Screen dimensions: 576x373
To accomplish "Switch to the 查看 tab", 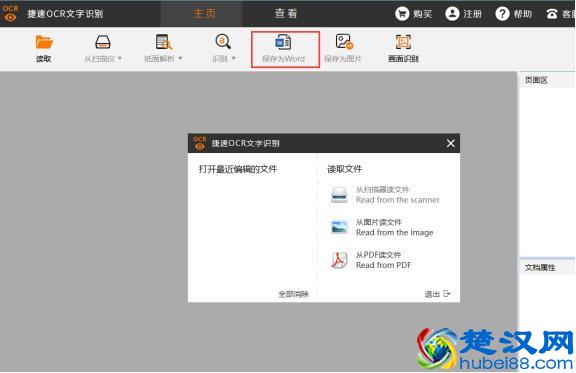I will (286, 14).
